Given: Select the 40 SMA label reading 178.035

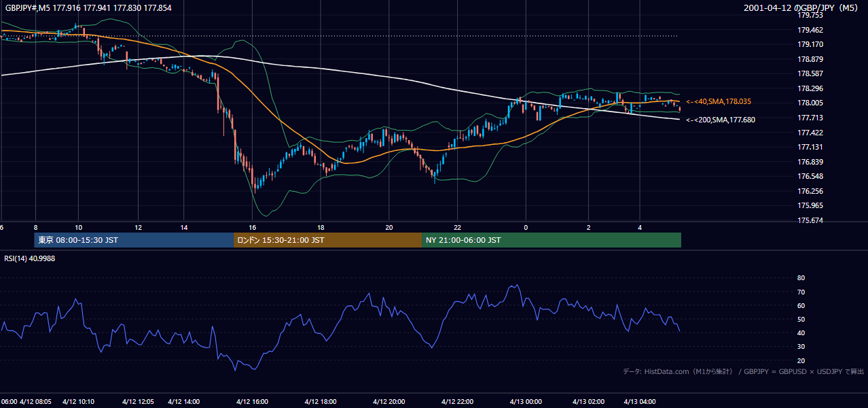Looking at the screenshot, I should (x=718, y=101).
